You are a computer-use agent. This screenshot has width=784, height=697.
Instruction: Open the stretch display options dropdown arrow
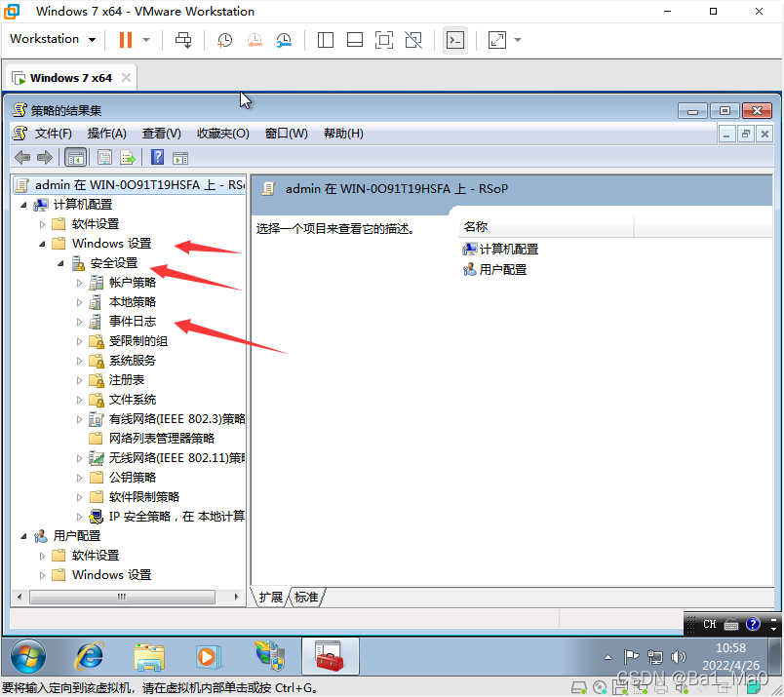click(x=518, y=40)
